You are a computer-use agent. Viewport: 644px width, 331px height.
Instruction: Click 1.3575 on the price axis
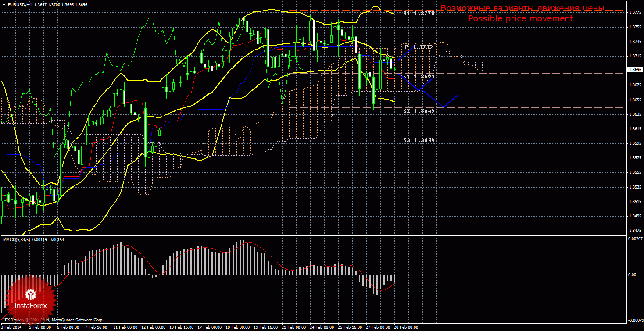pyautogui.click(x=635, y=157)
